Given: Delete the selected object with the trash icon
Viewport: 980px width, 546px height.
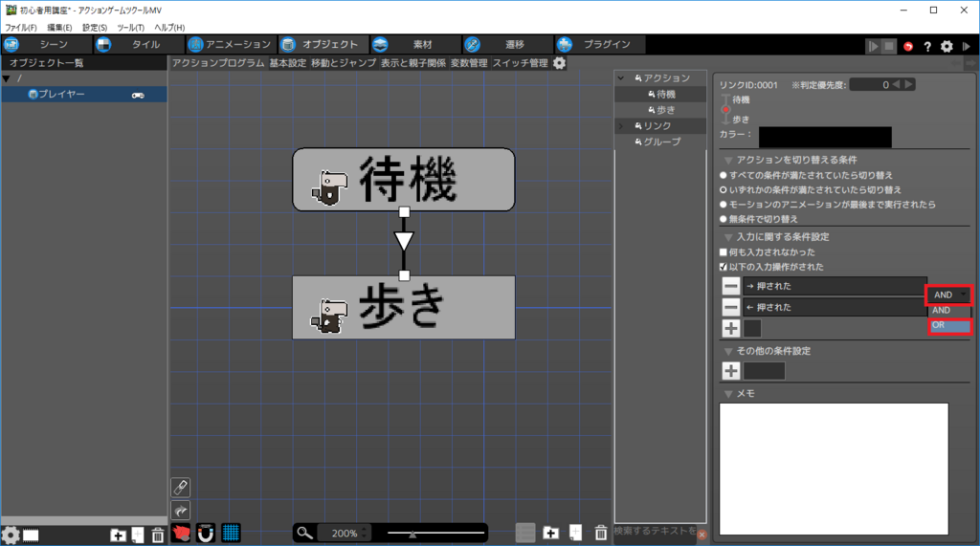Looking at the screenshot, I should [158, 535].
